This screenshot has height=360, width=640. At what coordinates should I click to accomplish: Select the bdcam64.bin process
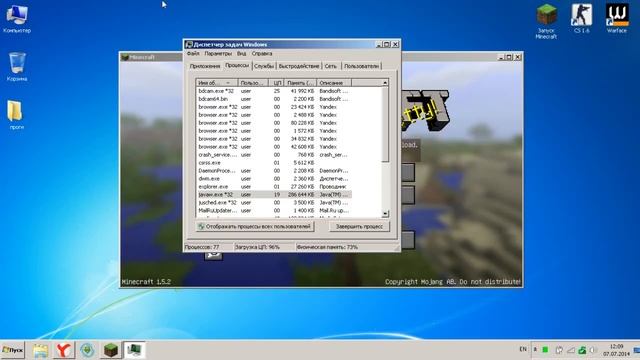click(273, 99)
